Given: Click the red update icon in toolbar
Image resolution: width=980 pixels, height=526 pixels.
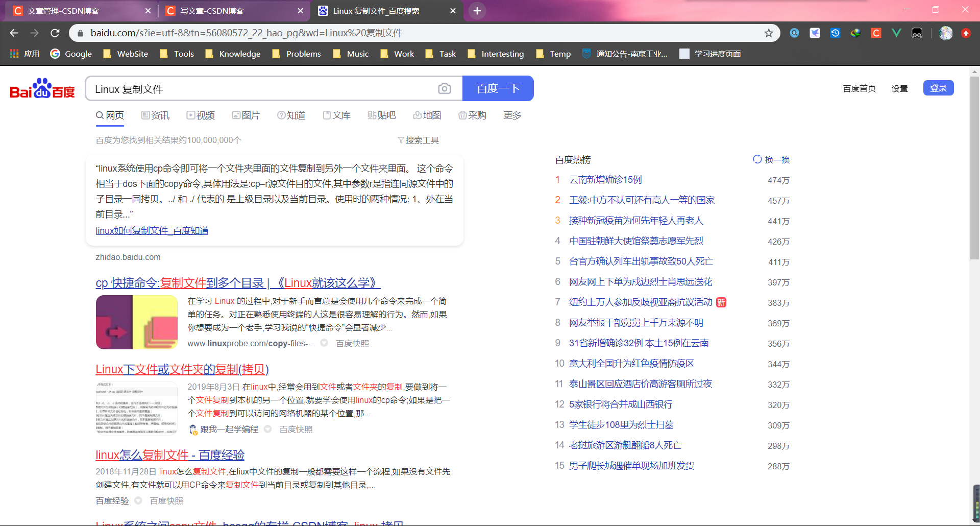Looking at the screenshot, I should coord(966,33).
